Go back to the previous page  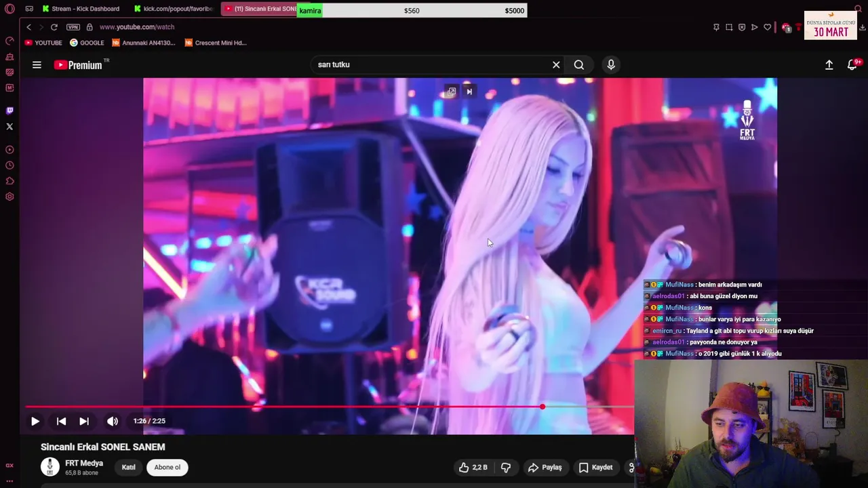click(28, 27)
